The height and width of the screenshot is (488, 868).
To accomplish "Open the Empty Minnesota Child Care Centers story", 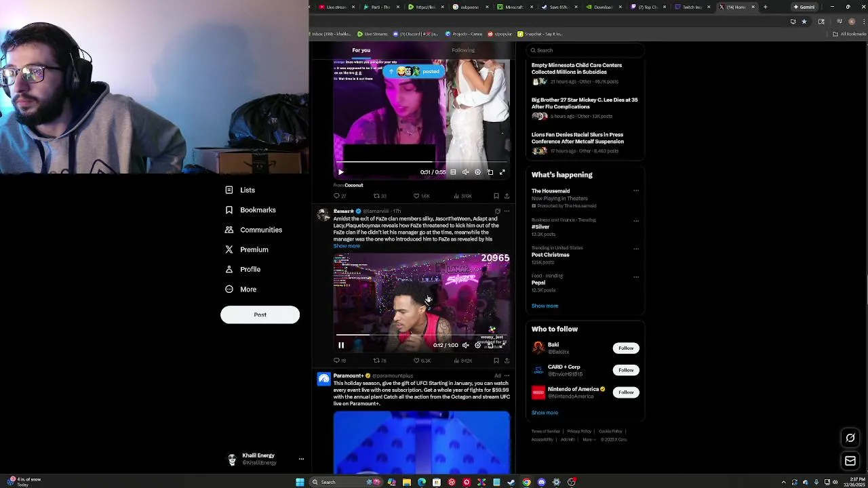I will (576, 68).
